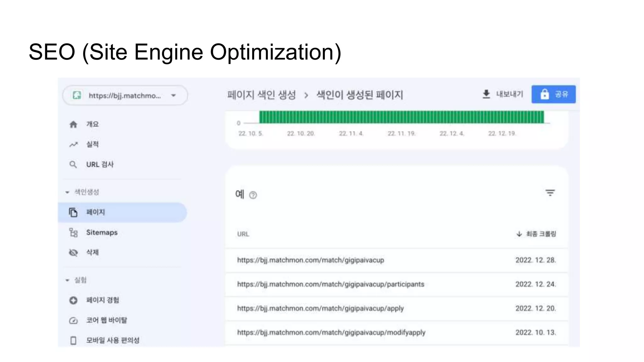
Task: Click the Sitemaps tree icon
Action: click(x=73, y=233)
